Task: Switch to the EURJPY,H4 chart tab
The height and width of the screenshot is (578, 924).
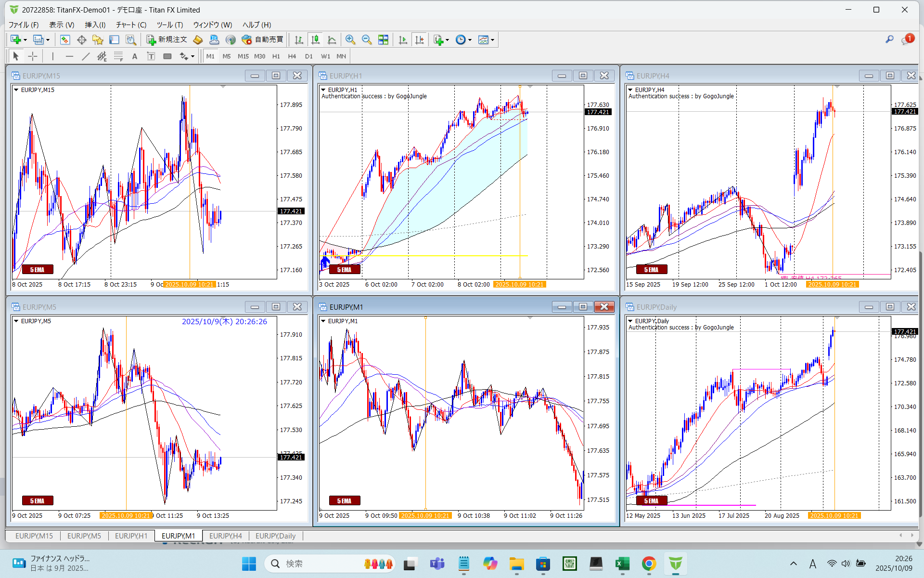Action: click(225, 536)
